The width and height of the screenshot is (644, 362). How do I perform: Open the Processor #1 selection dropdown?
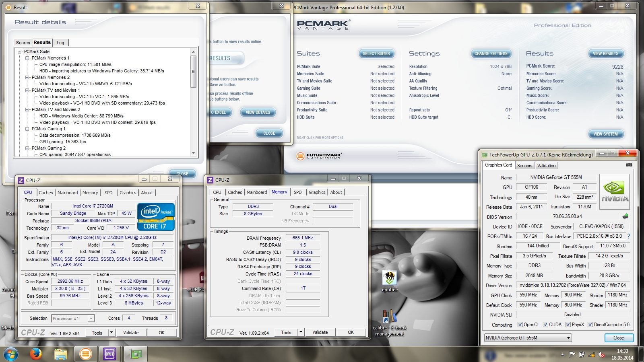(73, 319)
